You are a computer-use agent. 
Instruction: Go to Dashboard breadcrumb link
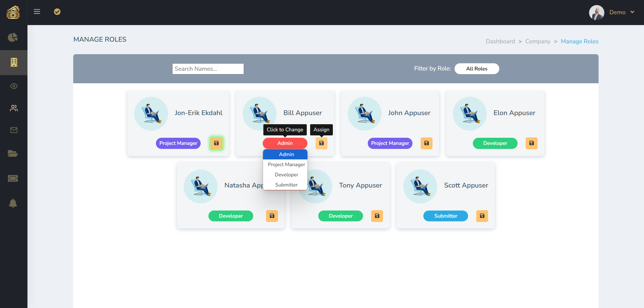coord(500,41)
